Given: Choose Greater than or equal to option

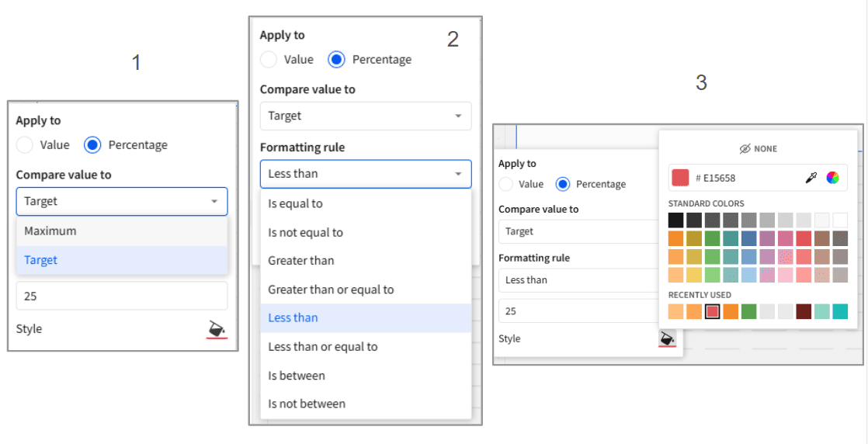Looking at the screenshot, I should click(331, 290).
